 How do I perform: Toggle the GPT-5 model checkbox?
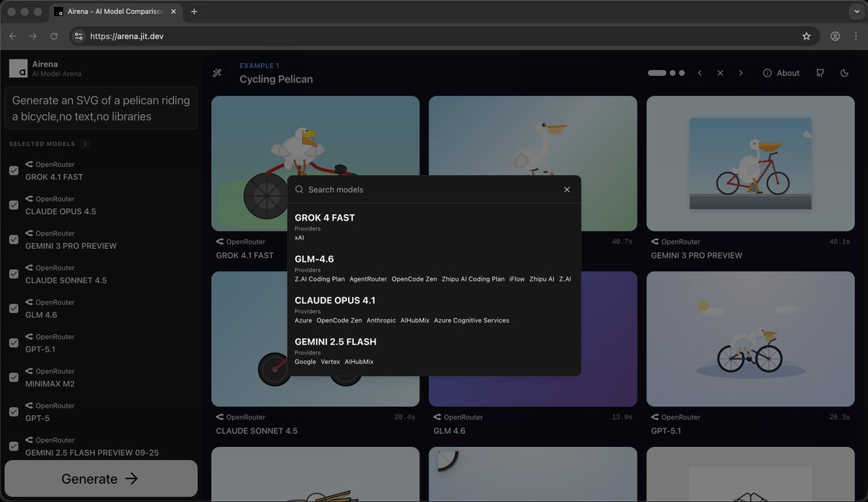point(13,412)
